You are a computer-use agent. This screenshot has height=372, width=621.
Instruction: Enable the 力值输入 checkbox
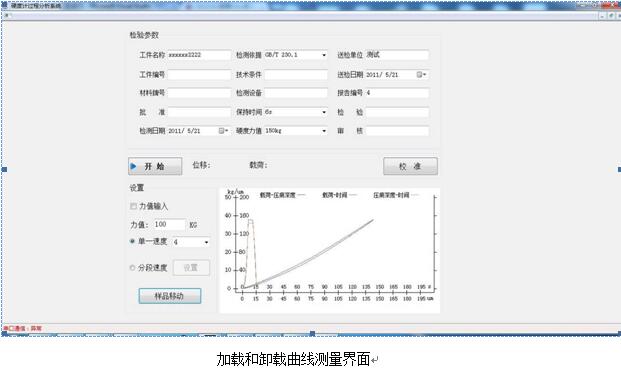tap(133, 206)
